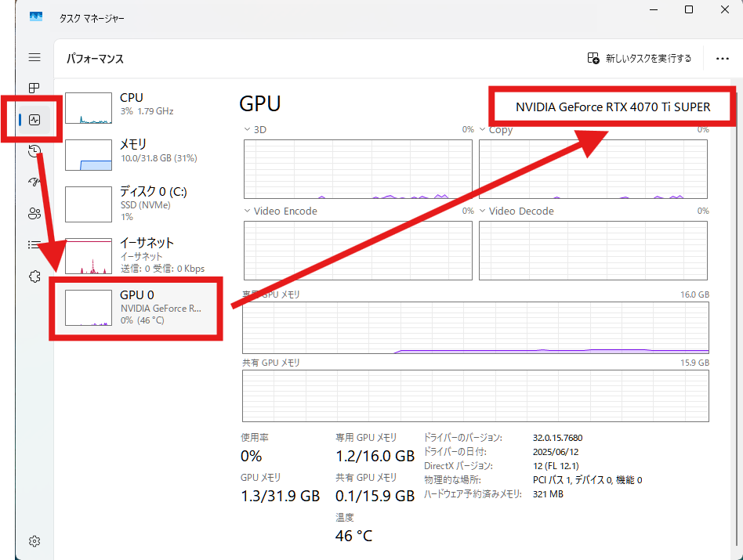Open the Details list sidebar icon
743x560 pixels.
(x=33, y=244)
